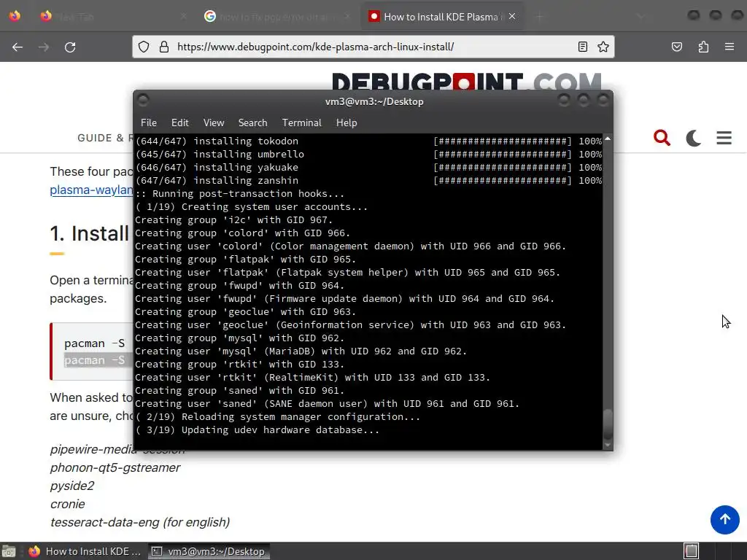Select the How to Install KDE Plasma tab
Viewport: 747px width, 560px height.
(x=441, y=17)
